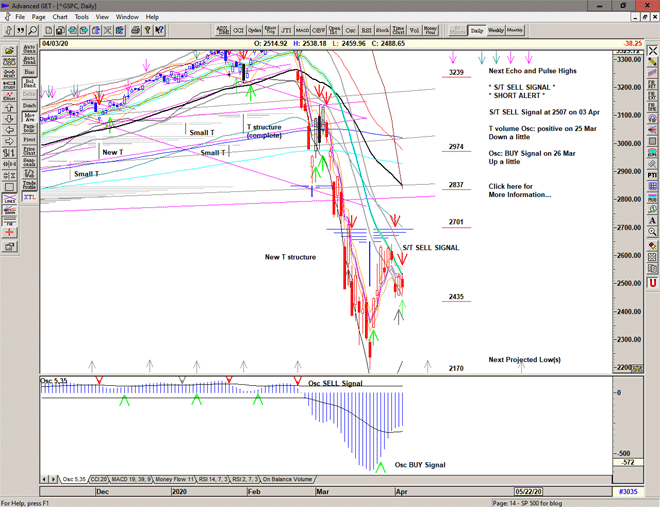Open the Cycles study button

point(254,30)
